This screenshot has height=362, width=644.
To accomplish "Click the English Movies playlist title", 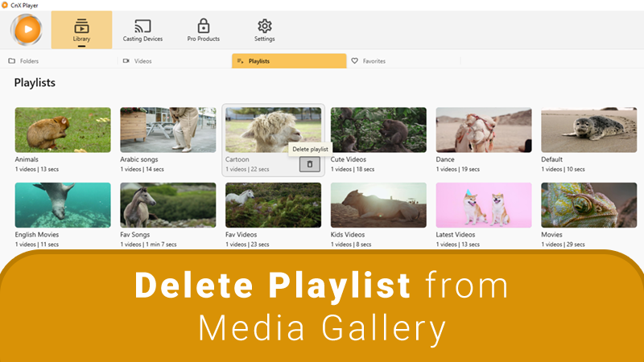I will point(37,234).
